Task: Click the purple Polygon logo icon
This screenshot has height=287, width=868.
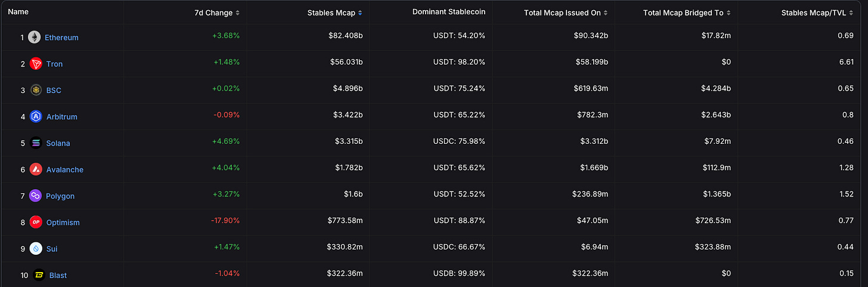Action: coord(36,196)
